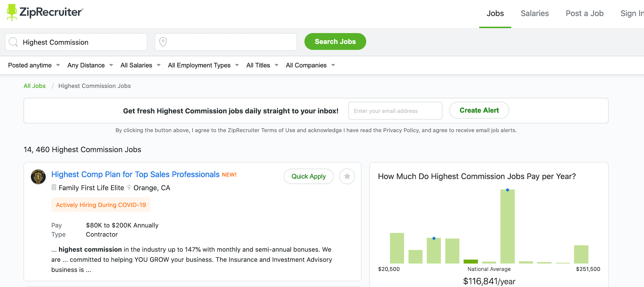The width and height of the screenshot is (644, 287).
Task: Open the Post a Job page
Action: pyautogui.click(x=584, y=14)
